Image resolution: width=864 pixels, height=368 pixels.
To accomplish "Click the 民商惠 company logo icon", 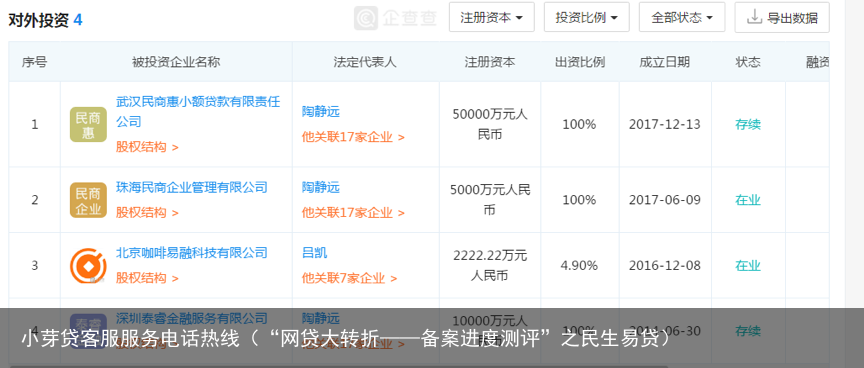I will 88,125.
